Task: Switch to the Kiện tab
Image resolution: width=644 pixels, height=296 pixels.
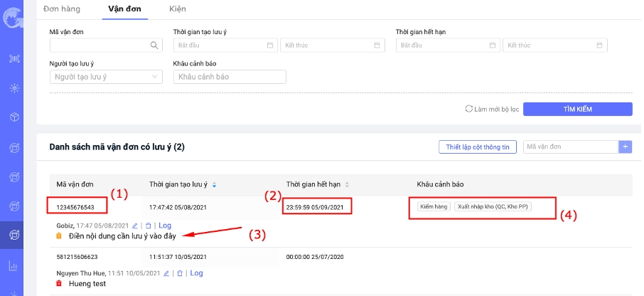Action: [x=178, y=9]
